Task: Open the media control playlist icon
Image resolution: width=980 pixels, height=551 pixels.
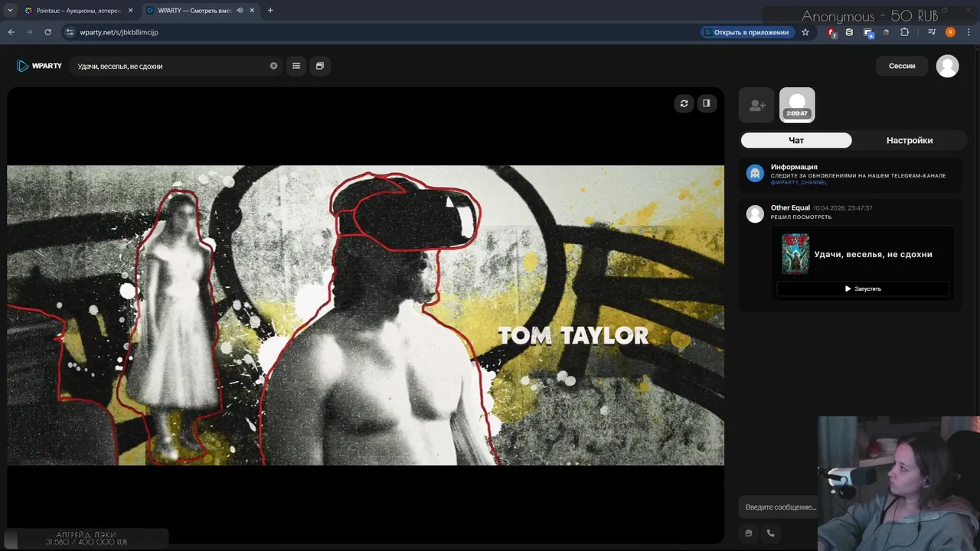Action: [932, 32]
